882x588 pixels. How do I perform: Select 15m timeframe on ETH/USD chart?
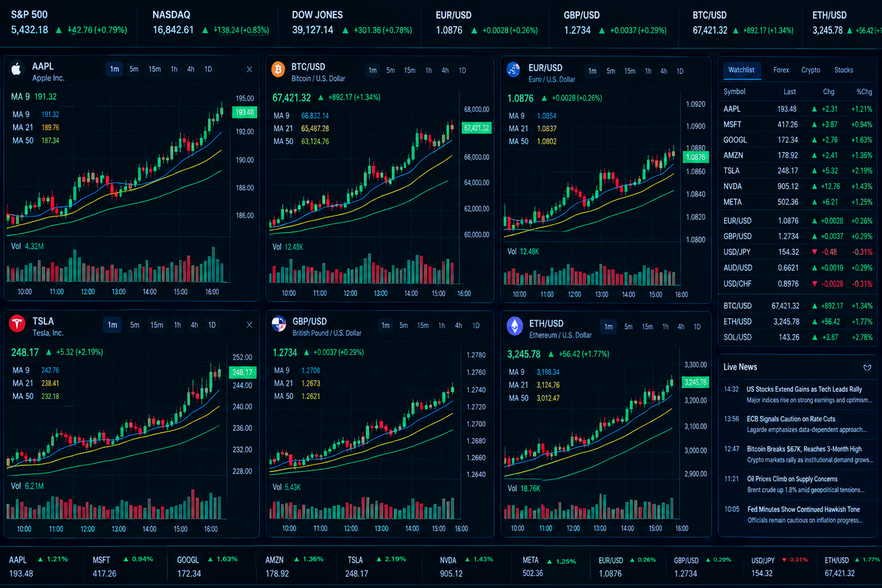[x=648, y=327]
